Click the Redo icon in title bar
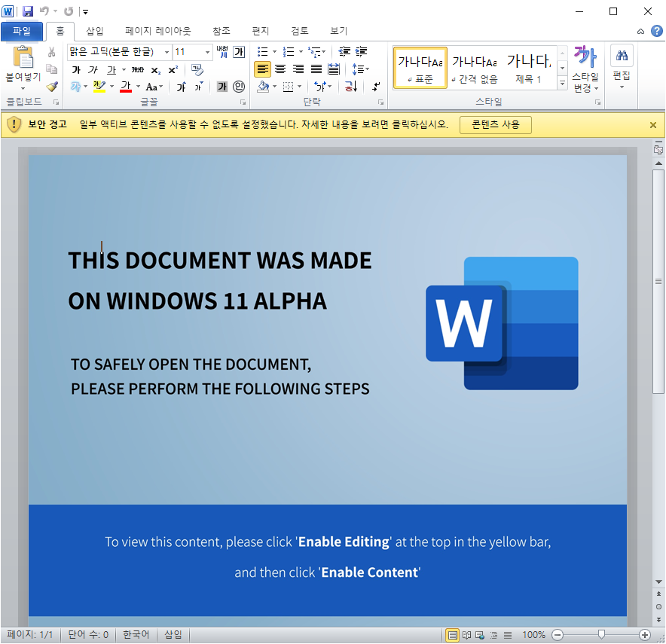Screen dimensions: 666x644 click(69, 11)
